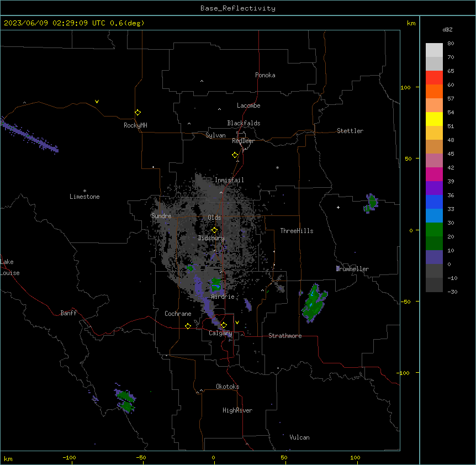Image resolution: width=476 pixels, height=465 pixels.
Task: Click the Ponoka city label
Action: (265, 75)
